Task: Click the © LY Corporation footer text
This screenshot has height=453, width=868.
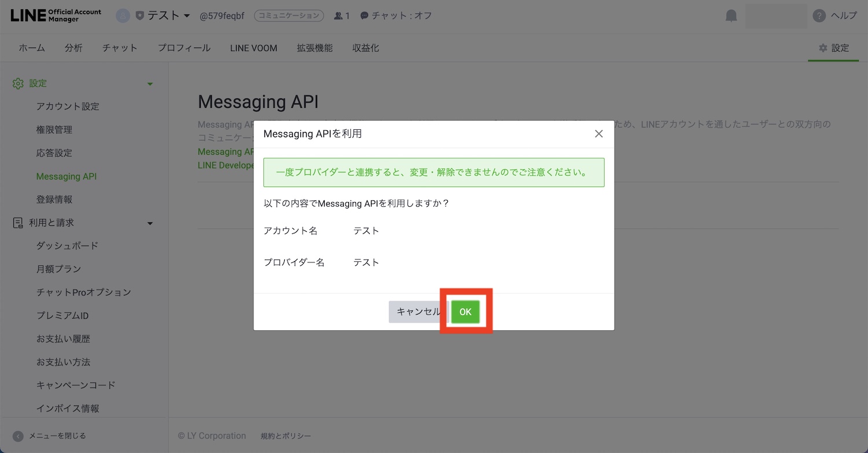Action: click(x=212, y=436)
